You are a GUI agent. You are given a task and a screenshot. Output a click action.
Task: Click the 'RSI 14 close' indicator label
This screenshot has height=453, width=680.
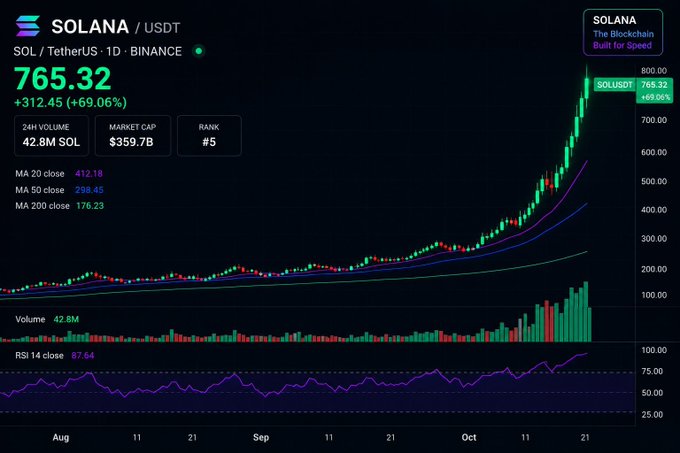click(x=39, y=355)
